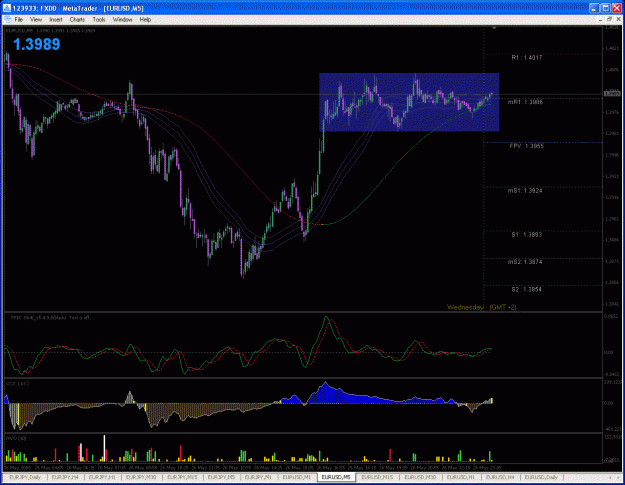Click the R1 : 1.4017 pivot label
The image size is (625, 485).
click(x=527, y=57)
